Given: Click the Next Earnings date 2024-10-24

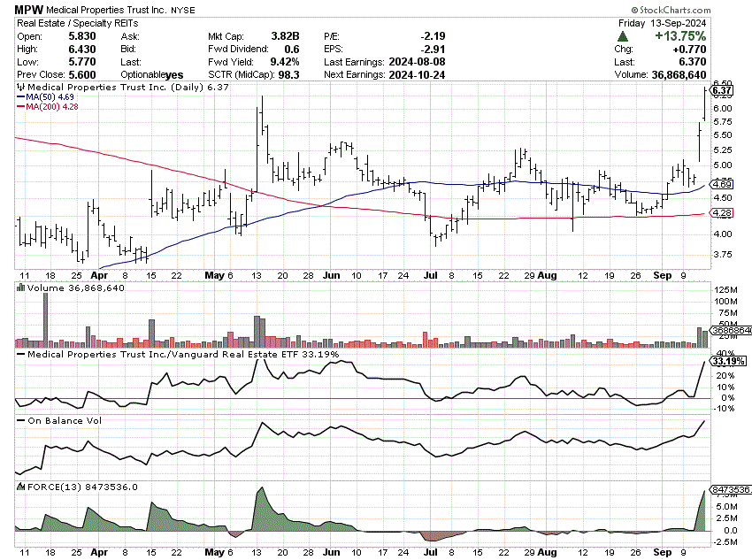Looking at the screenshot, I should pyautogui.click(x=417, y=75).
